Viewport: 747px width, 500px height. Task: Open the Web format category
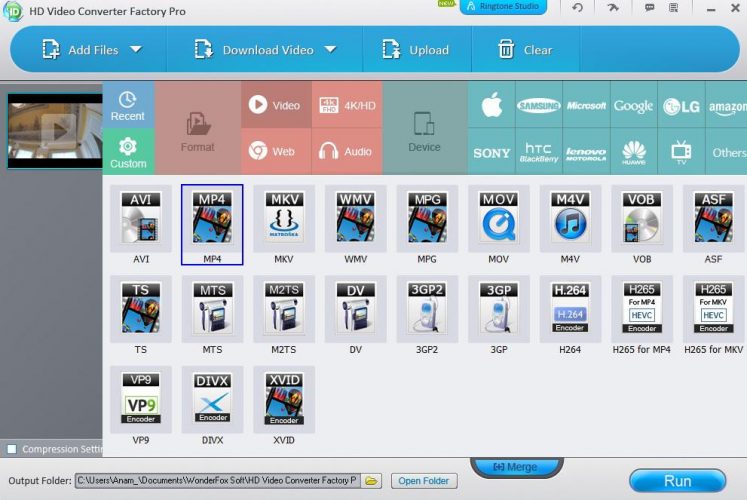276,151
